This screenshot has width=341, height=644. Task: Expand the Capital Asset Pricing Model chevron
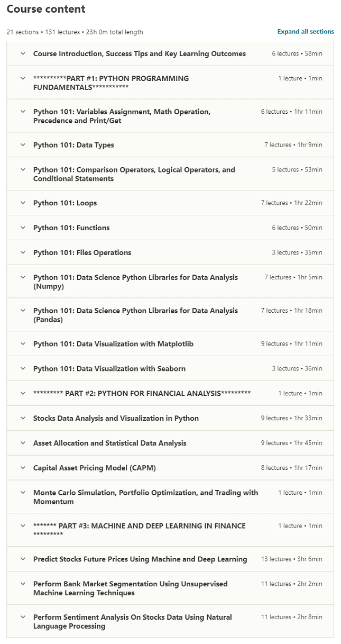23,468
